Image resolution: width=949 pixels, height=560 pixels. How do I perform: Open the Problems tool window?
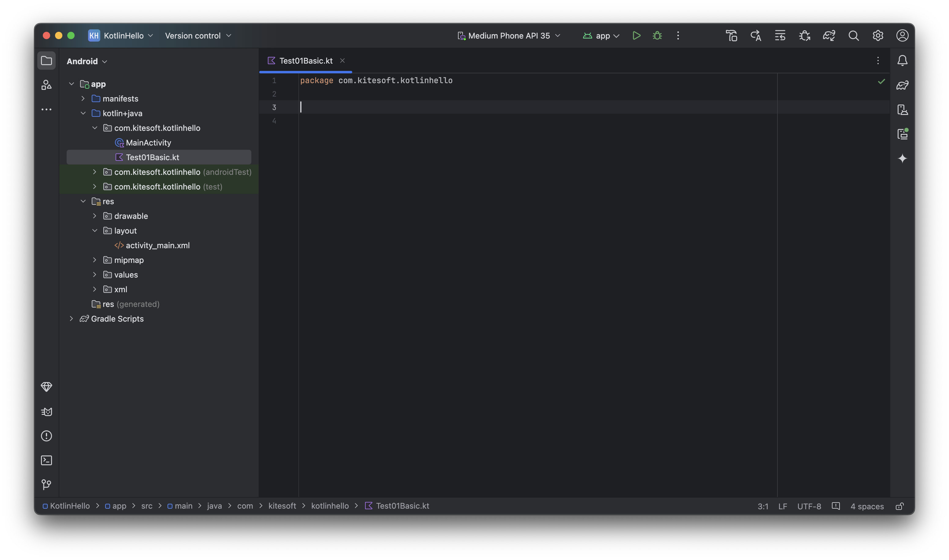(46, 436)
